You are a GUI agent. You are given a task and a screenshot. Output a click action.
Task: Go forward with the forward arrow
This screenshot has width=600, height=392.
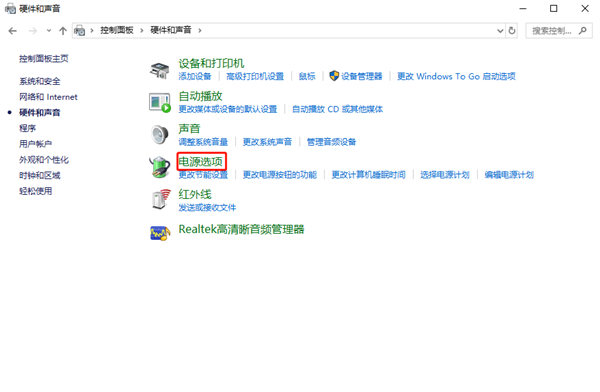33,31
